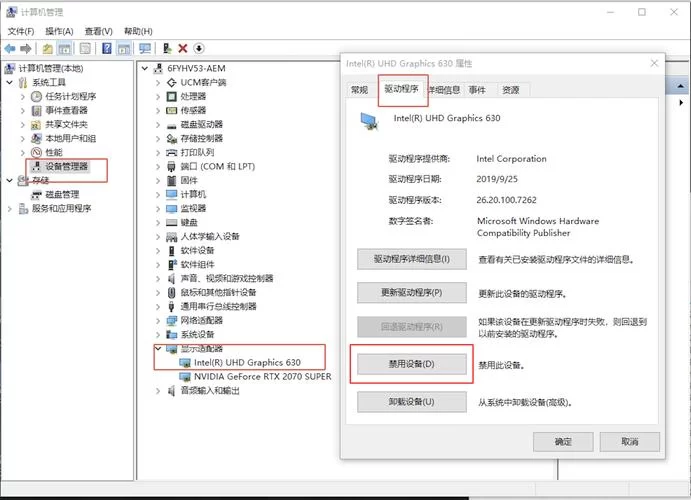Screen dimensions: 691x500
Task: Expand the 磁盘驱动器 device category
Action: (x=158, y=125)
